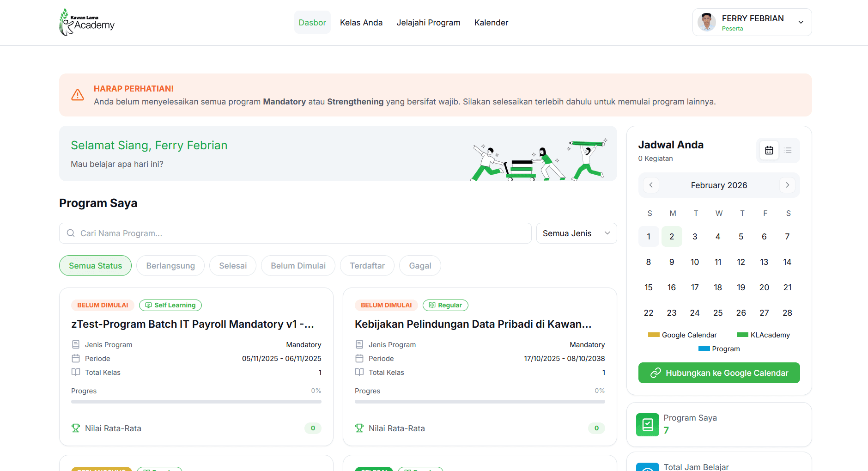Filter programs by Selesai
The height and width of the screenshot is (471, 868).
(233, 266)
